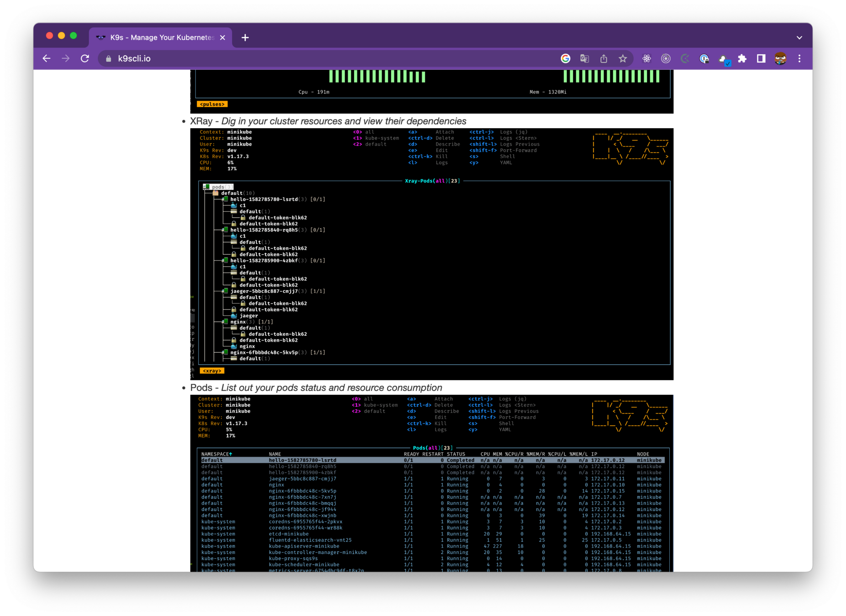
Task: Click the "Cpu - 191m" chart label
Action: pyautogui.click(x=314, y=92)
